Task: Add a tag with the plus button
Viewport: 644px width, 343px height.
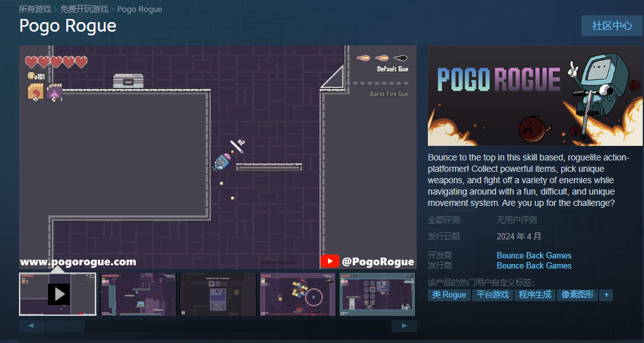Action: (x=606, y=295)
